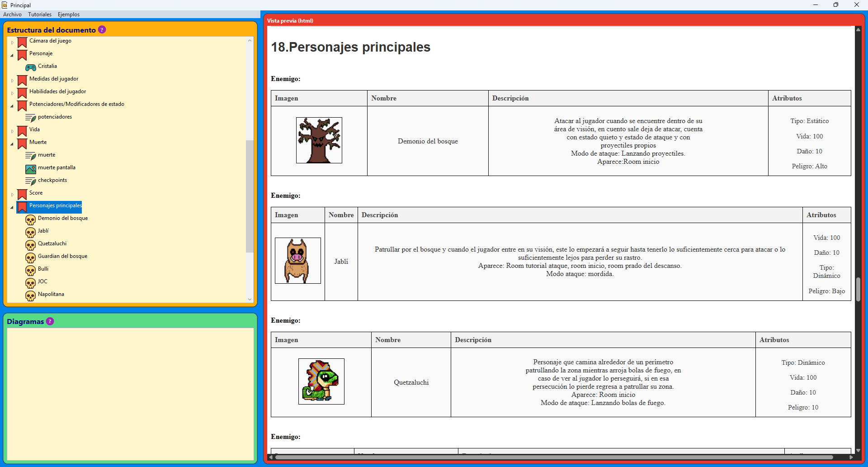Click the skull icon beside Napolitana
Image resolution: width=868 pixels, height=467 pixels.
click(31, 295)
